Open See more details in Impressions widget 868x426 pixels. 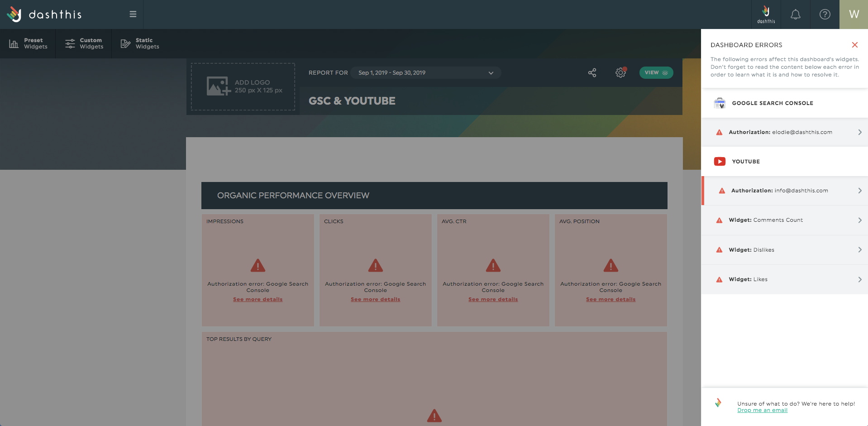(258, 299)
